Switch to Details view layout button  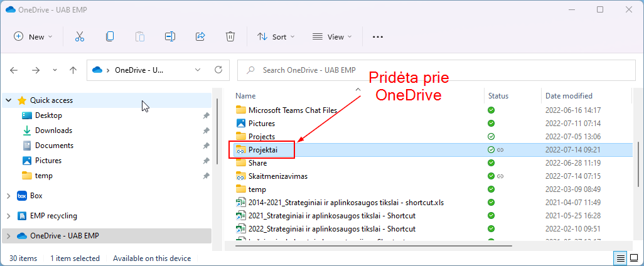tap(620, 258)
